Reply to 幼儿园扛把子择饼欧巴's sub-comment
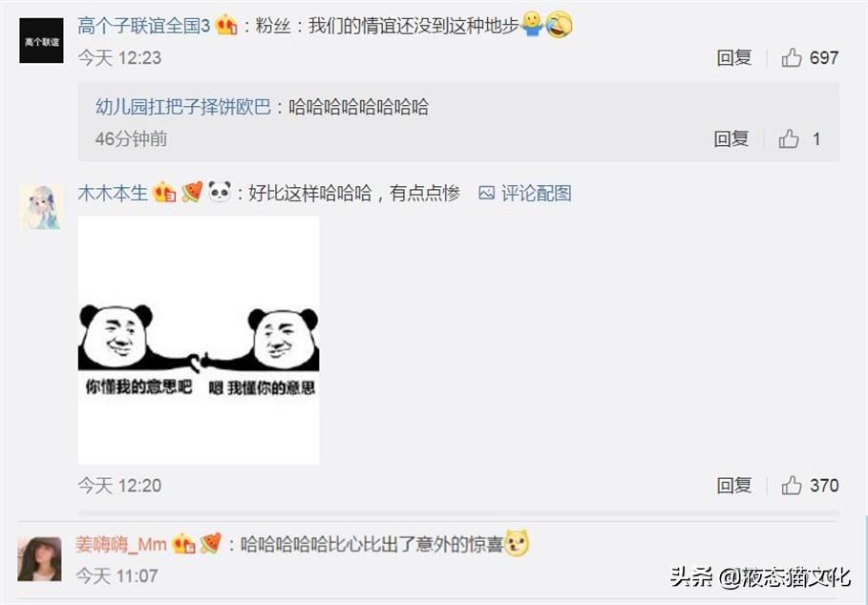Image resolution: width=868 pixels, height=605 pixels. click(731, 138)
